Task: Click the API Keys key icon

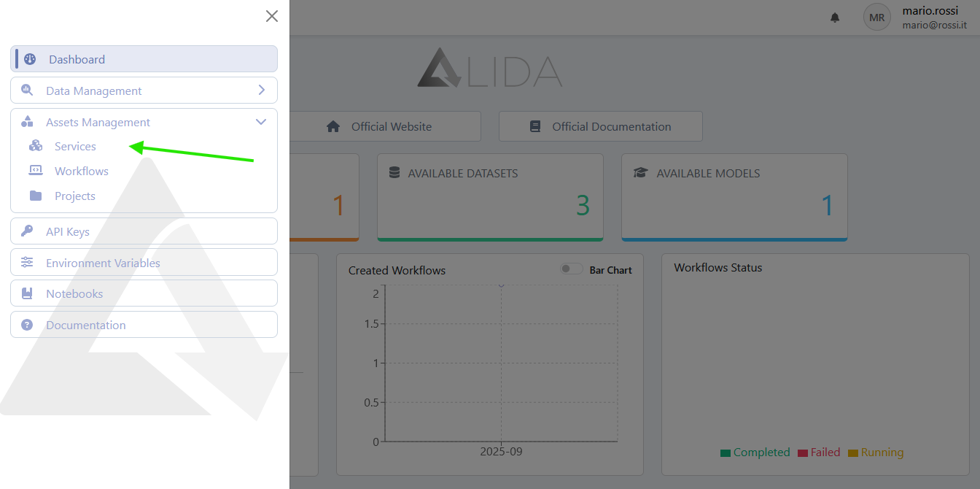Action: 27,231
